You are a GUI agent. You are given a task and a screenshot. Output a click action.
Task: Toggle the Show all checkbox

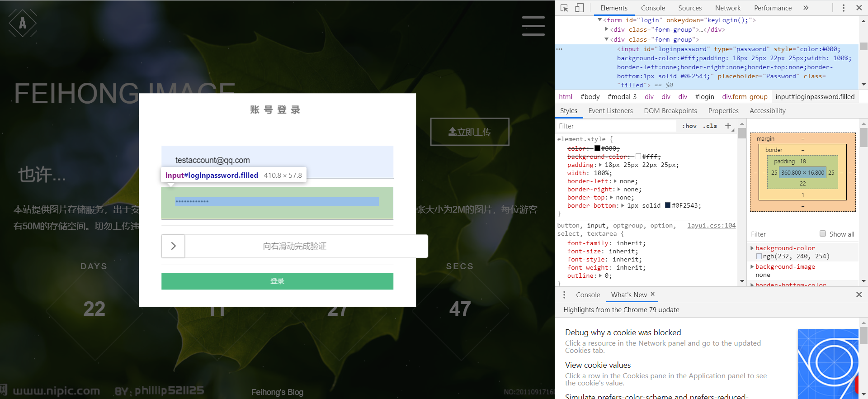point(823,234)
